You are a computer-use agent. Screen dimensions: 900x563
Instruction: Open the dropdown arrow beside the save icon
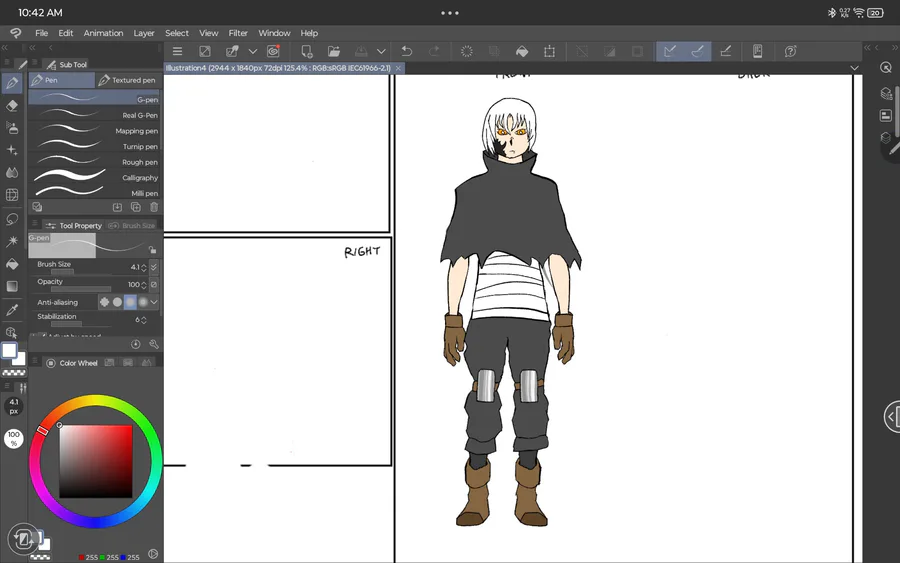point(381,52)
